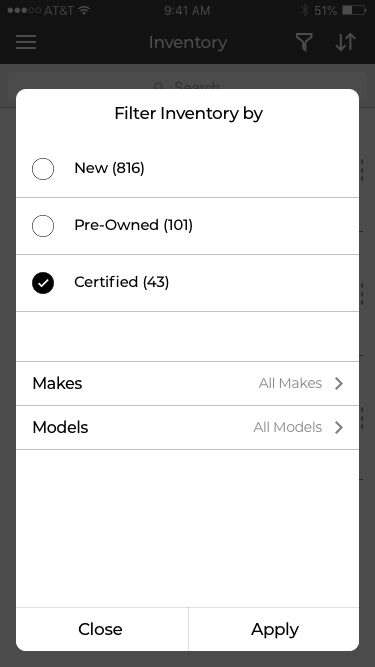The image size is (375, 667).
Task: Tap the Models row label
Action: point(60,427)
